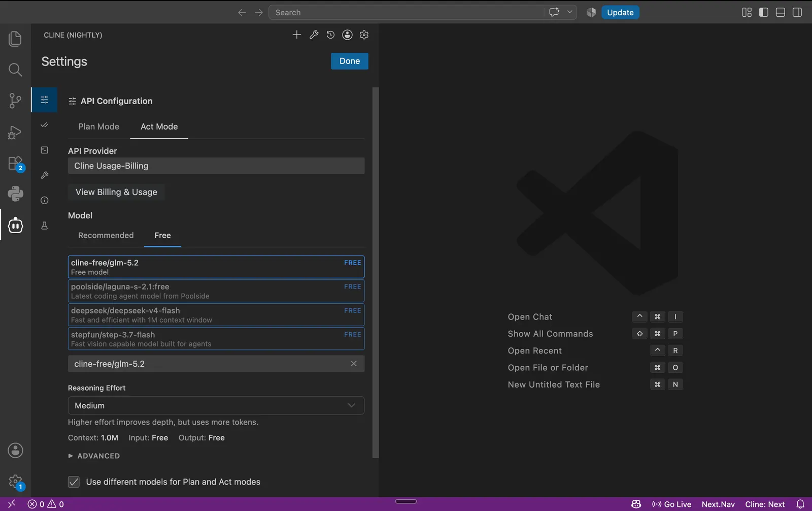Select Free models tab
812x511 pixels.
pos(162,235)
